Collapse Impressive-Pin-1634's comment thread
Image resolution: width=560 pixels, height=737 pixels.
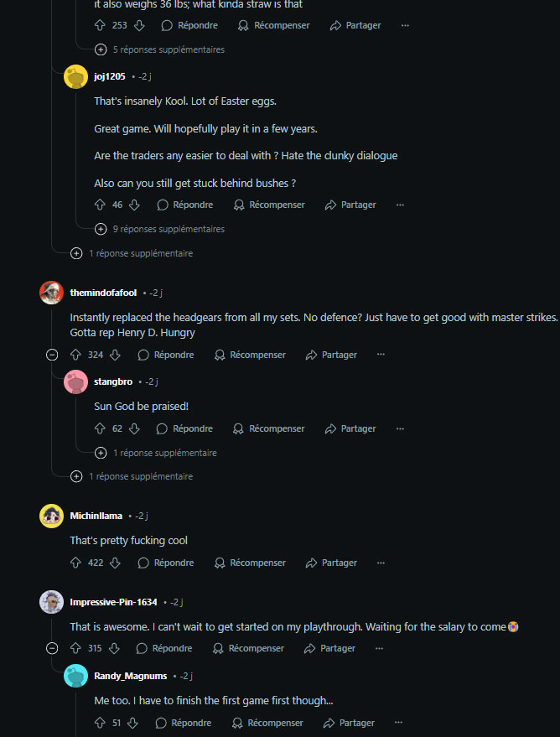(x=52, y=648)
